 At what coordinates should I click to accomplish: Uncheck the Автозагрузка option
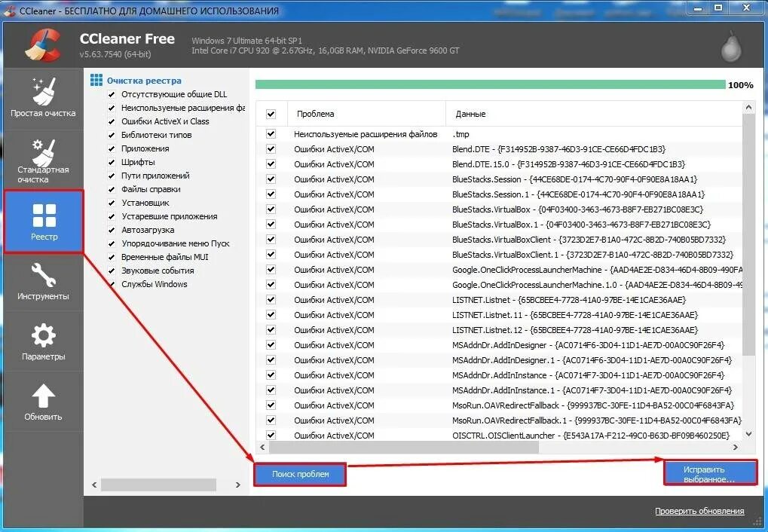[113, 230]
